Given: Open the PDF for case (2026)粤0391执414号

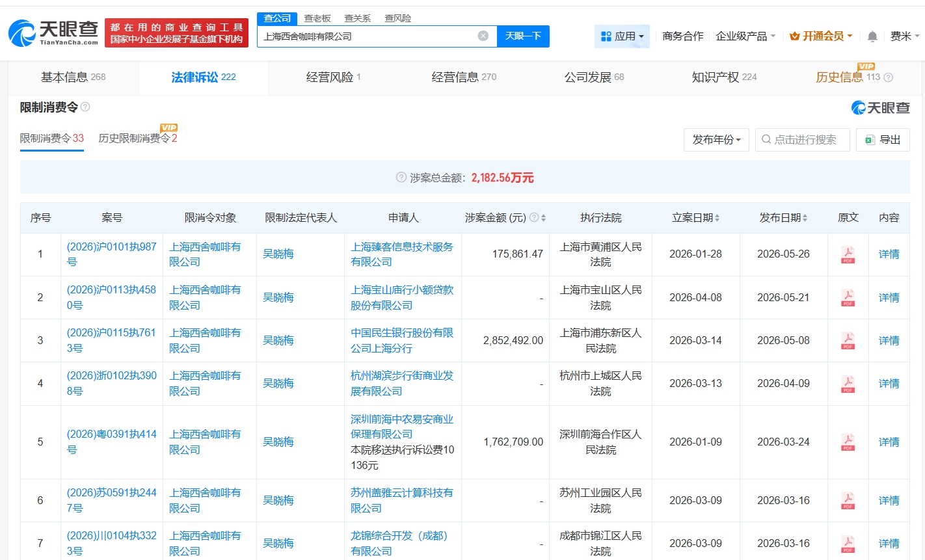Looking at the screenshot, I should tap(848, 442).
